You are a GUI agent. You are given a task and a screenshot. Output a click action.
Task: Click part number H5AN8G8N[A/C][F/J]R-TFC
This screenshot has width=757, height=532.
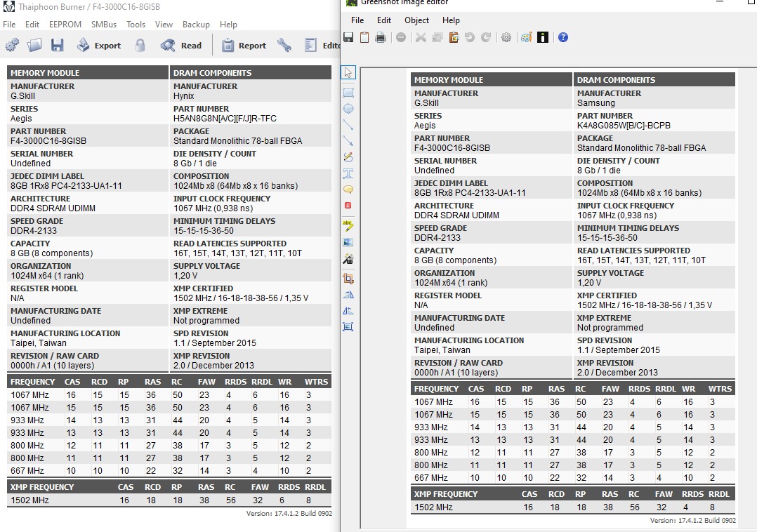tap(225, 119)
